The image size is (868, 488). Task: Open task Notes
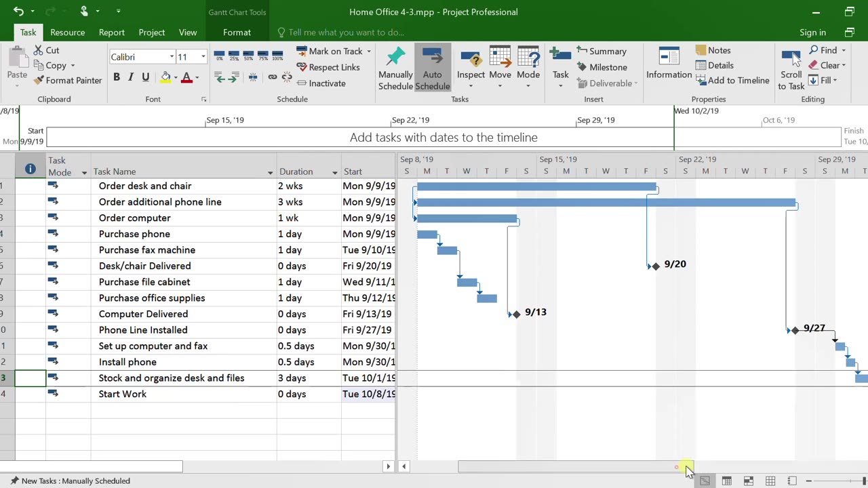point(713,50)
